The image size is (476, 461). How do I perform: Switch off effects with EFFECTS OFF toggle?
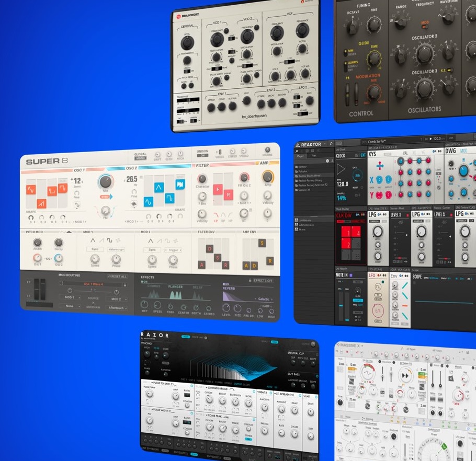[x=263, y=281]
